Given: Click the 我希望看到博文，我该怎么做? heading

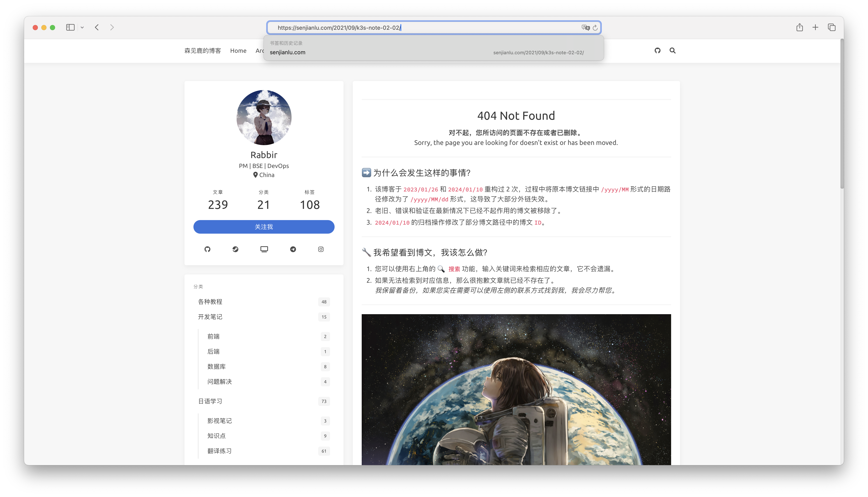Looking at the screenshot, I should (430, 253).
